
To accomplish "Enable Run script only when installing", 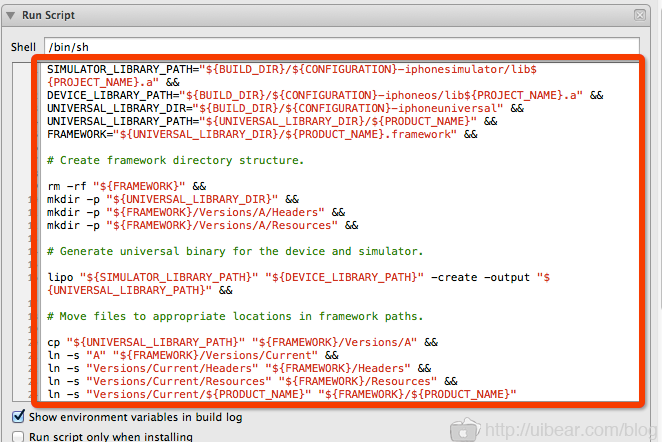I will point(18,436).
